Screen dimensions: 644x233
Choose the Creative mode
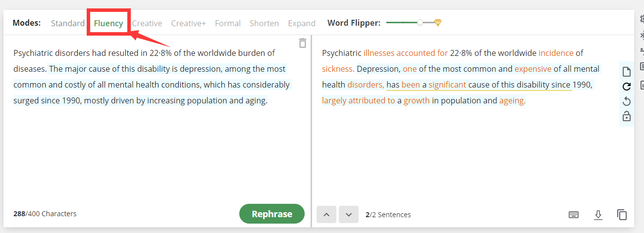pos(147,23)
